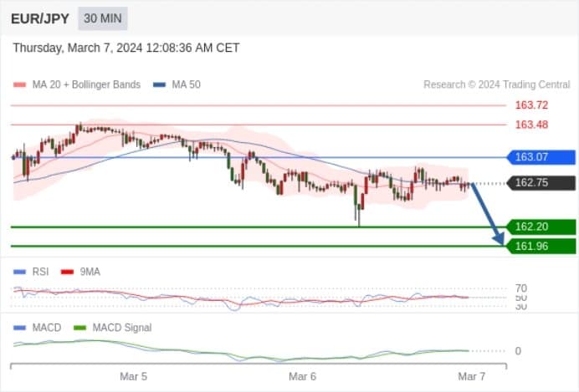Click the Mar 7 date marker
This screenshot has height=392, width=579.
(x=472, y=376)
